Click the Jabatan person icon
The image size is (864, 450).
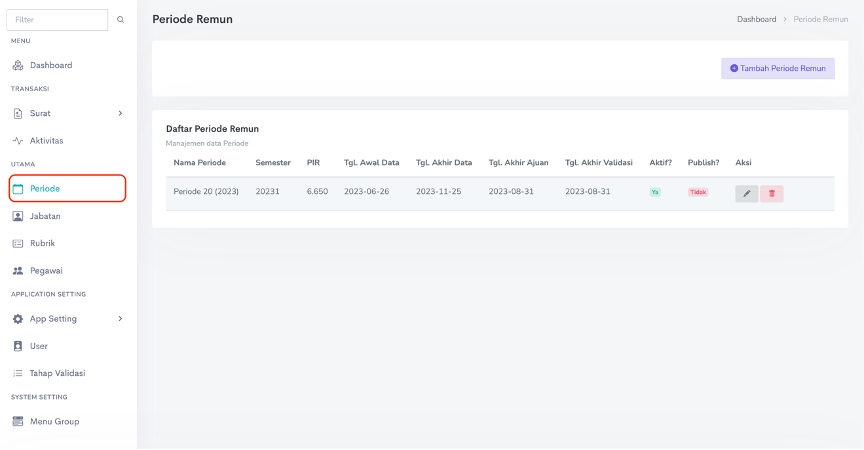pyautogui.click(x=18, y=216)
